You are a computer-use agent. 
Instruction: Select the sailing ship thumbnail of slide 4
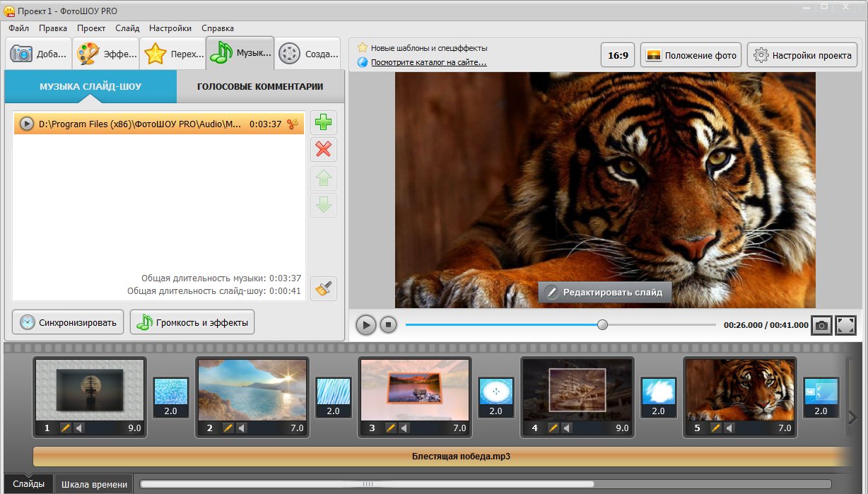tap(577, 389)
